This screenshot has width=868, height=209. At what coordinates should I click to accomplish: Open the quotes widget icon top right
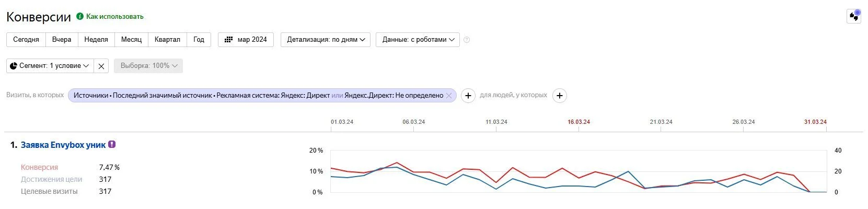click(854, 16)
